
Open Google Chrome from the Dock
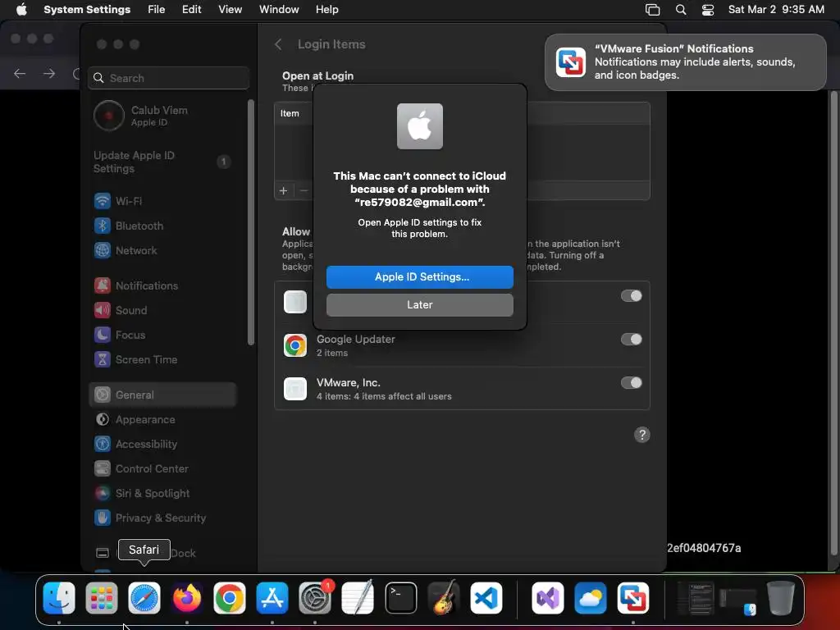230,598
